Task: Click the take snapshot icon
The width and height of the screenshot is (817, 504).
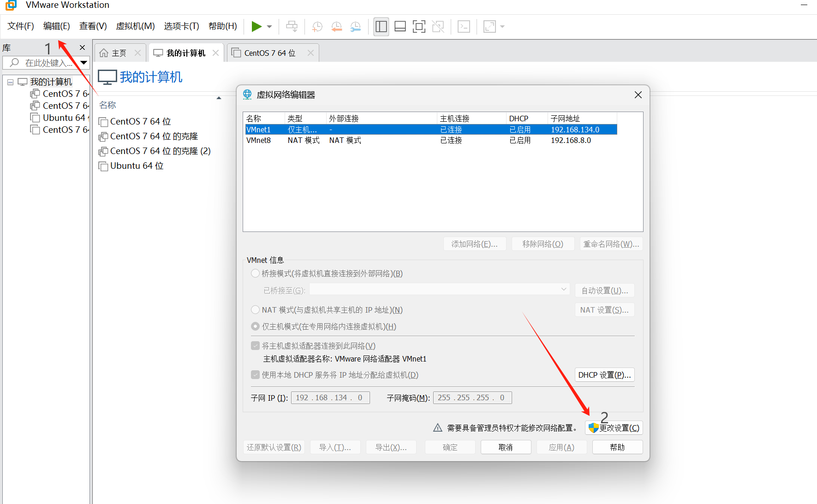Action: [317, 27]
